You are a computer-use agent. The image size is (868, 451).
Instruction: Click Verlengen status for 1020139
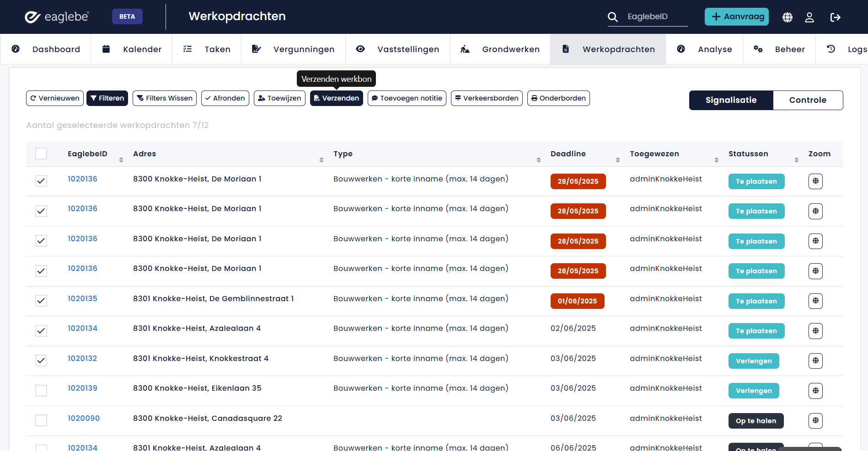tap(754, 391)
